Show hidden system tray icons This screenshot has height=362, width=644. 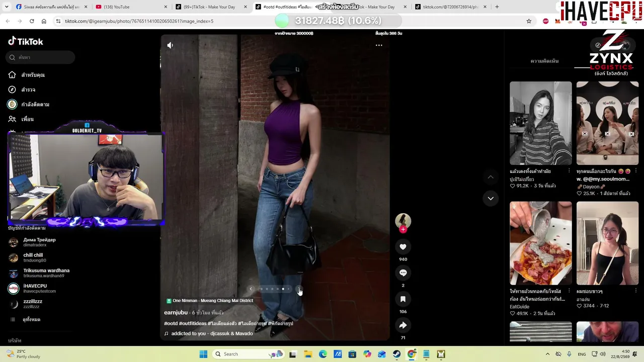pyautogui.click(x=547, y=354)
